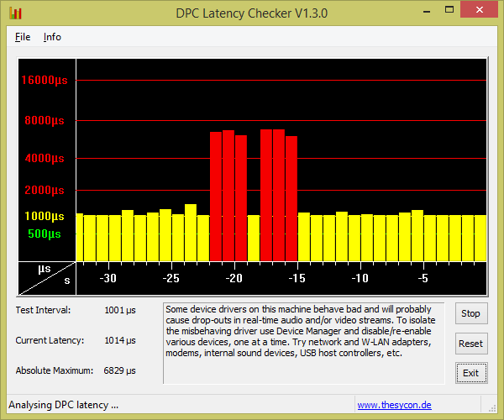
Task: Click the -5 time axis label
Action: click(423, 278)
